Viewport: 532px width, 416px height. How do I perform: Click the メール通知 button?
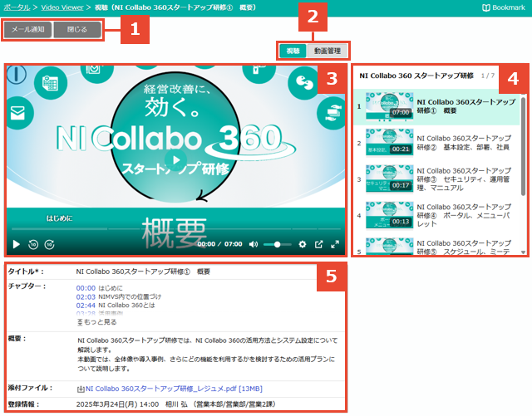coord(27,30)
